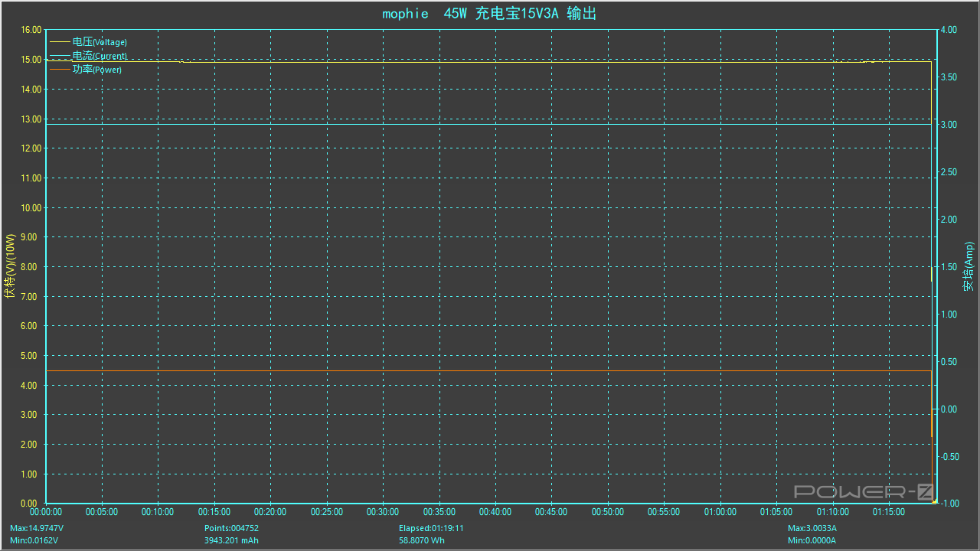The width and height of the screenshot is (980, 551).
Task: Click the 00:10:00 time axis label
Action: pos(158,513)
